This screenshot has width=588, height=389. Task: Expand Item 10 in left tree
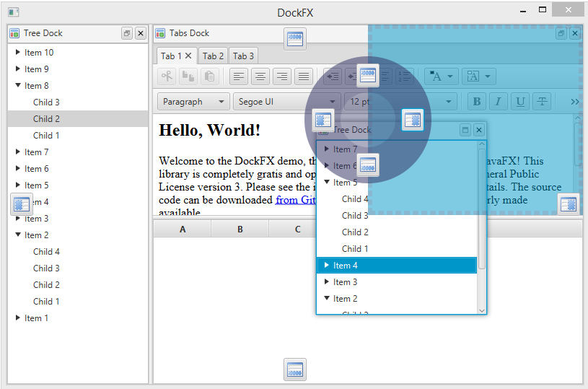[x=17, y=52]
